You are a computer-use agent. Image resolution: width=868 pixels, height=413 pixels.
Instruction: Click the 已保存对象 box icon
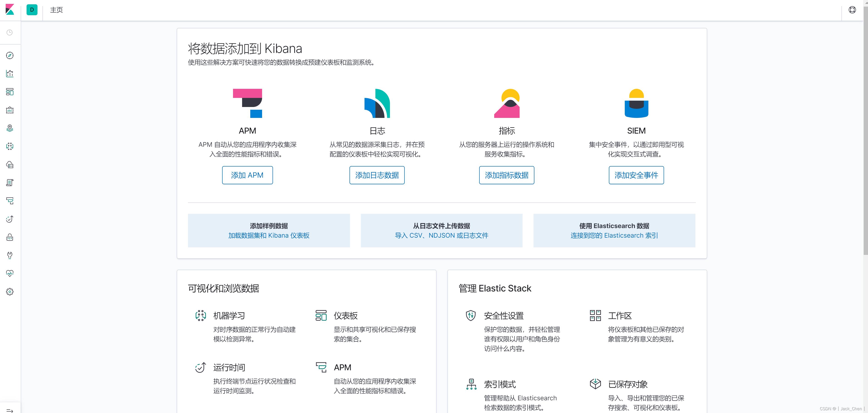(x=595, y=384)
